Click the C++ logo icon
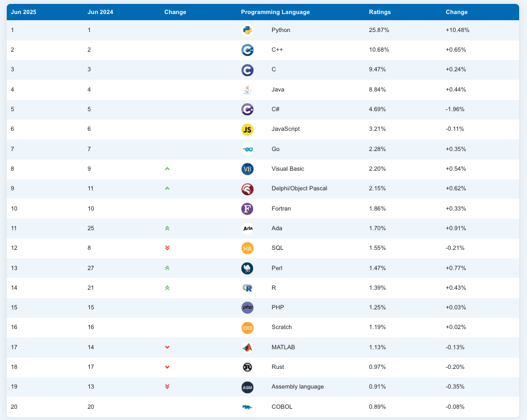 pos(247,50)
